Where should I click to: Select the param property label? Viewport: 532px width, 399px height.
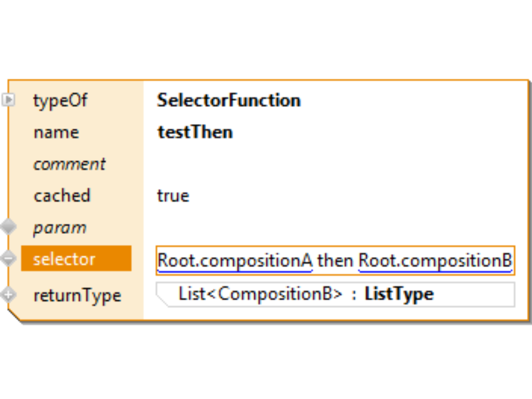click(x=59, y=228)
